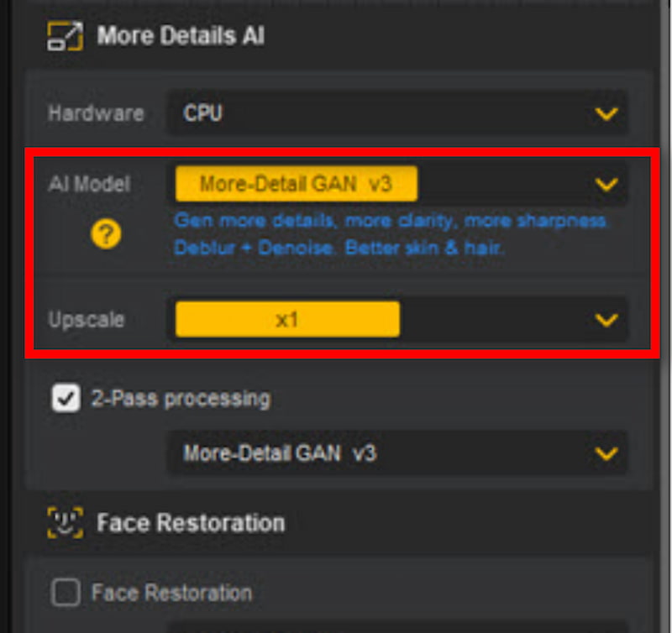
Task: Open the Hardware dropdown showing CPU
Action: click(x=606, y=113)
